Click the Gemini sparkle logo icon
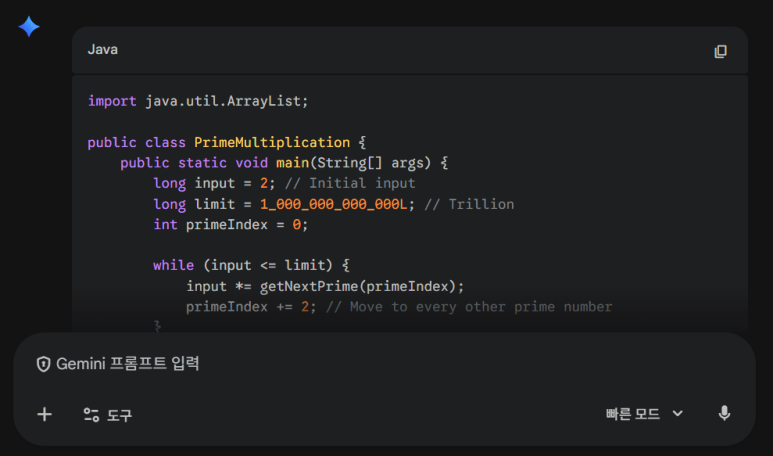This screenshot has width=773, height=456. click(29, 27)
